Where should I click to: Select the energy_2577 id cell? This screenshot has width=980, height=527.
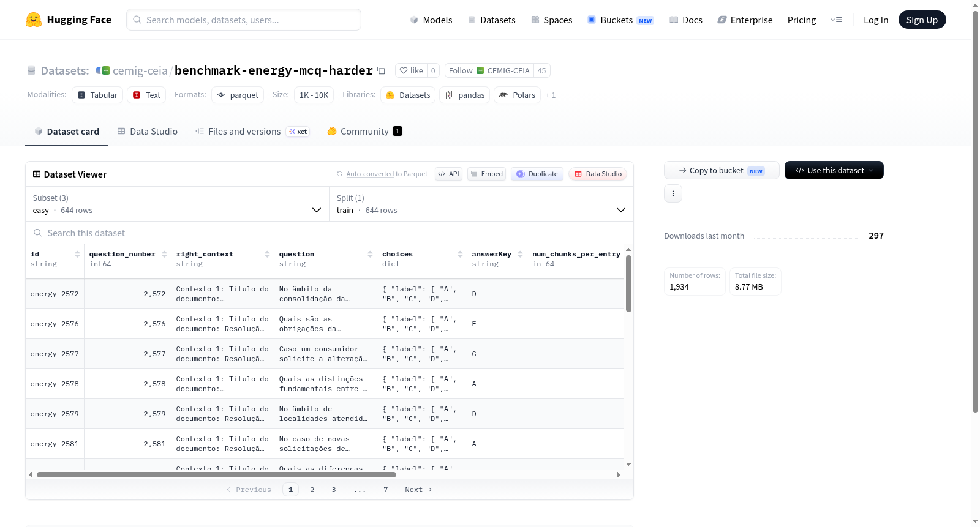(55, 354)
